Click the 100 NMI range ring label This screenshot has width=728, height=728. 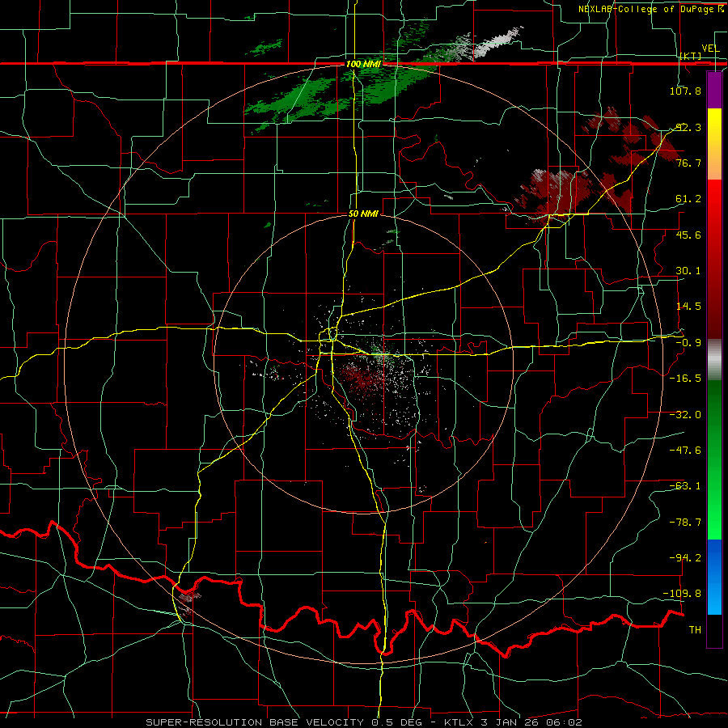pyautogui.click(x=363, y=64)
